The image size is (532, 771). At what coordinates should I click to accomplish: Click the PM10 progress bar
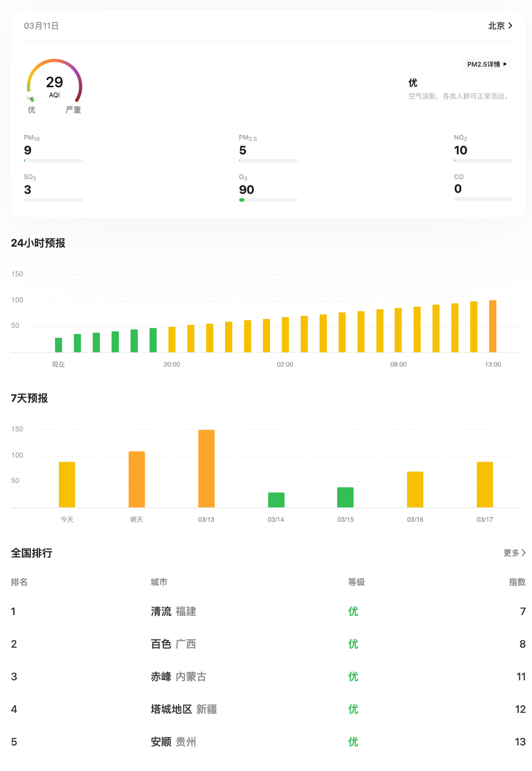[x=53, y=160]
